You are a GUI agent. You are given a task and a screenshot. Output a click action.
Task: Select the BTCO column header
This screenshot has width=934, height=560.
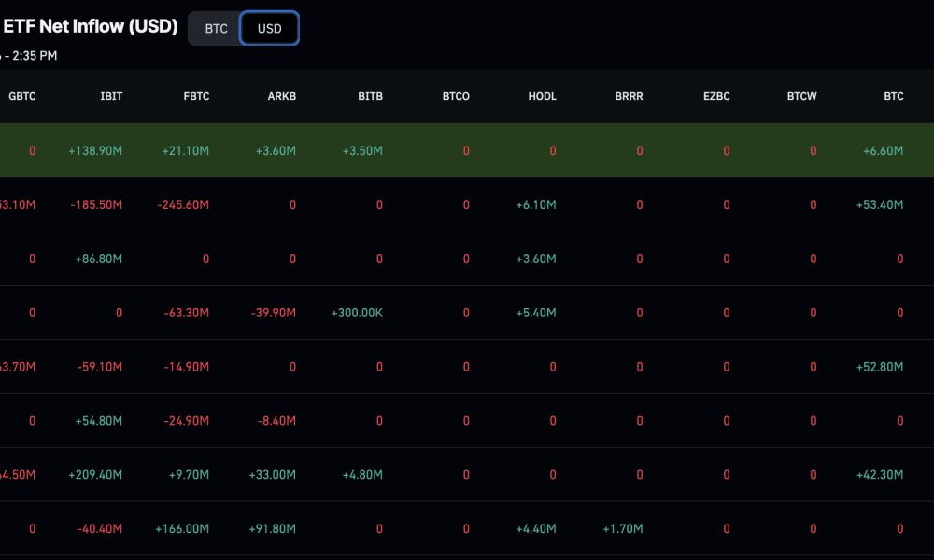pyautogui.click(x=456, y=96)
